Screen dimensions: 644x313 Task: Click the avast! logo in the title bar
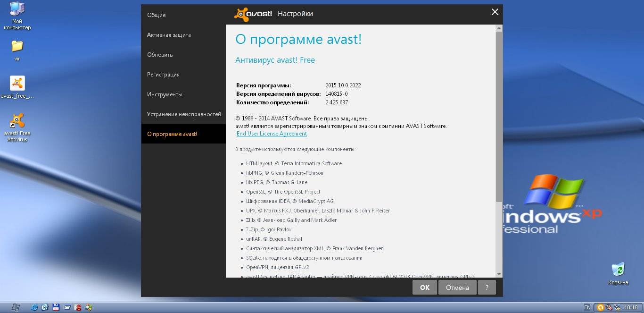click(253, 14)
